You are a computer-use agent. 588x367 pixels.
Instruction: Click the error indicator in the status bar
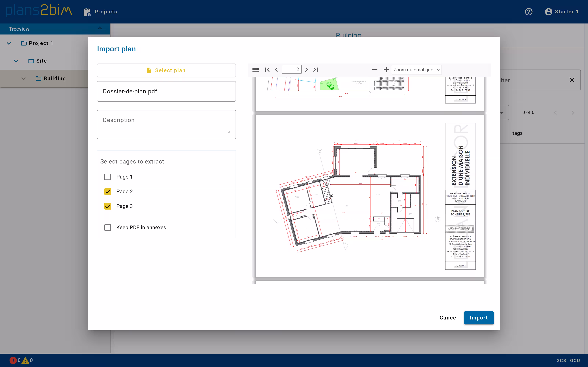pos(13,360)
